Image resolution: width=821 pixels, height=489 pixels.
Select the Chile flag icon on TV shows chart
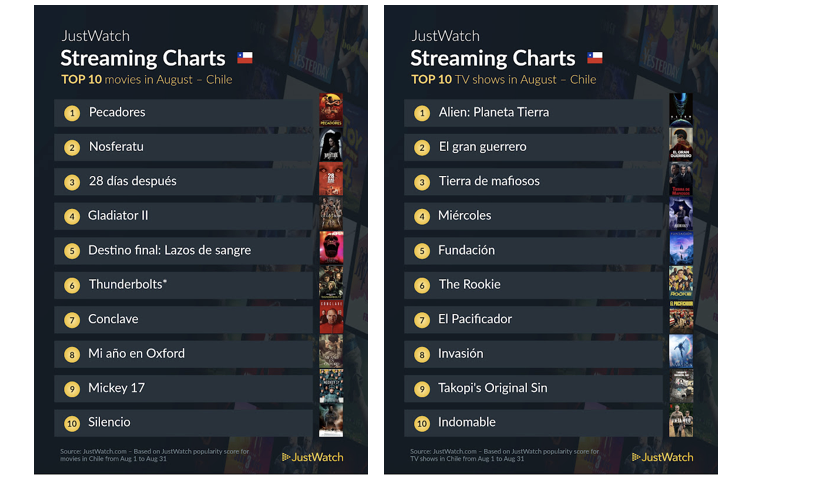tap(594, 58)
